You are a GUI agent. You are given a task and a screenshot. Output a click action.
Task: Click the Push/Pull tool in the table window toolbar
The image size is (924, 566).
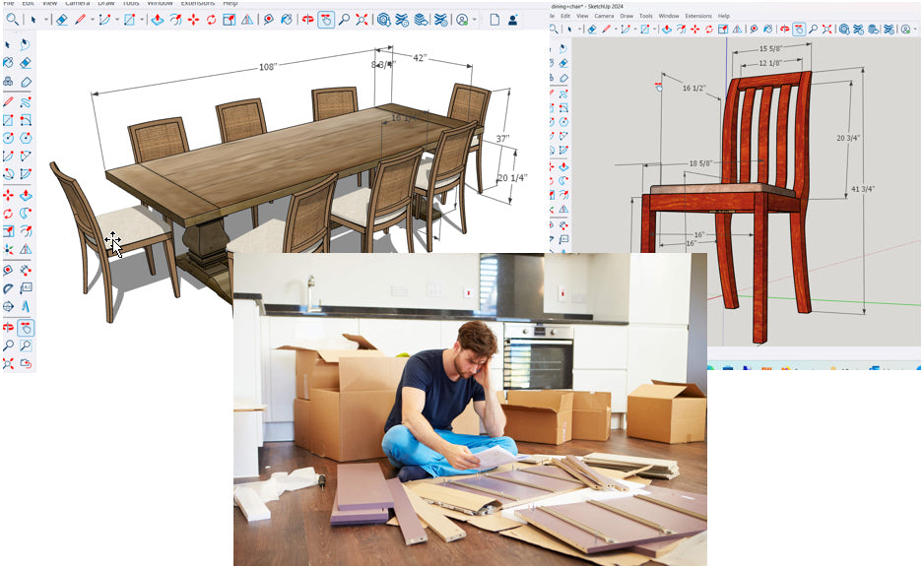click(x=157, y=20)
